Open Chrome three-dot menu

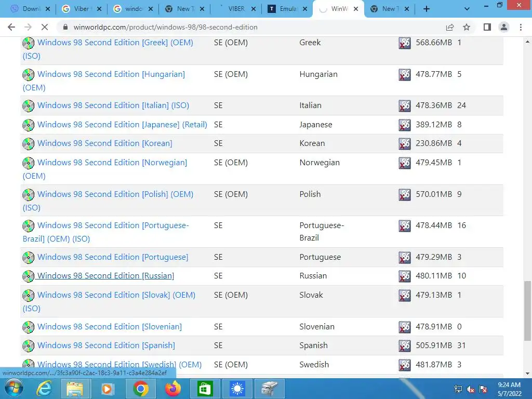521,27
